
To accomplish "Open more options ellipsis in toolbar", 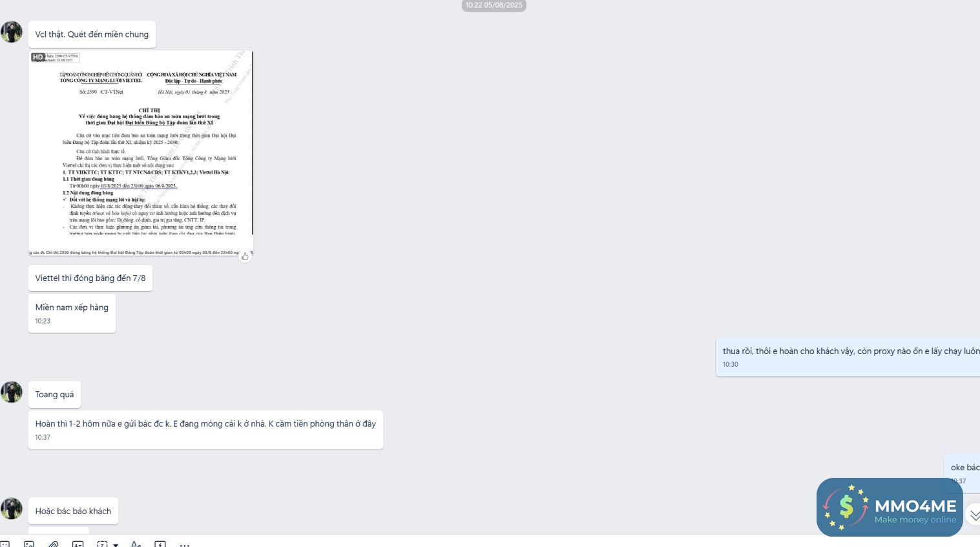I will [x=185, y=545].
